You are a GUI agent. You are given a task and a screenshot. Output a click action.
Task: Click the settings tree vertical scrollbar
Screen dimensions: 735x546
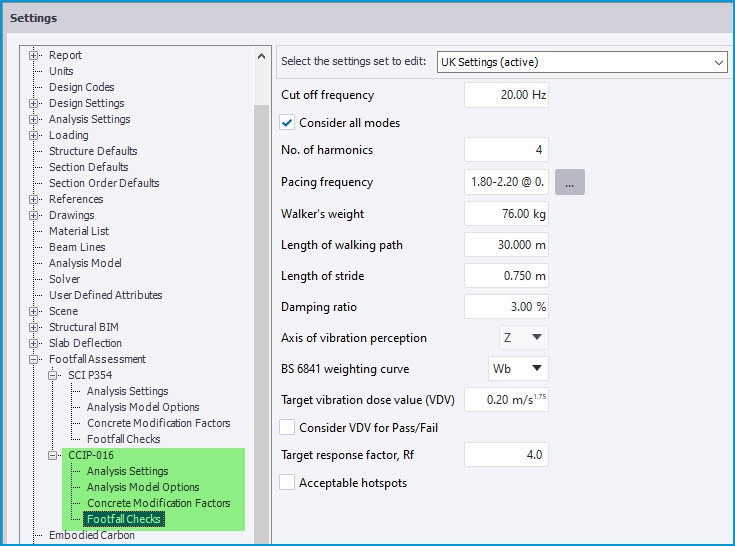point(261,300)
